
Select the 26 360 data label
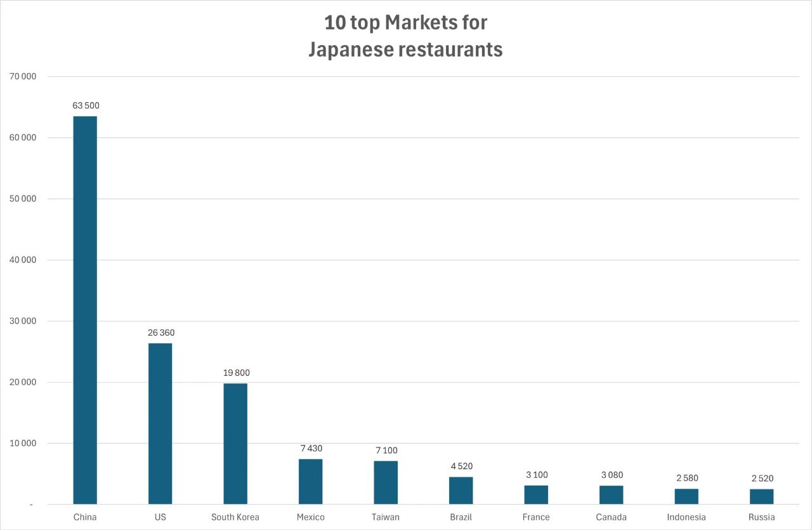pos(160,333)
